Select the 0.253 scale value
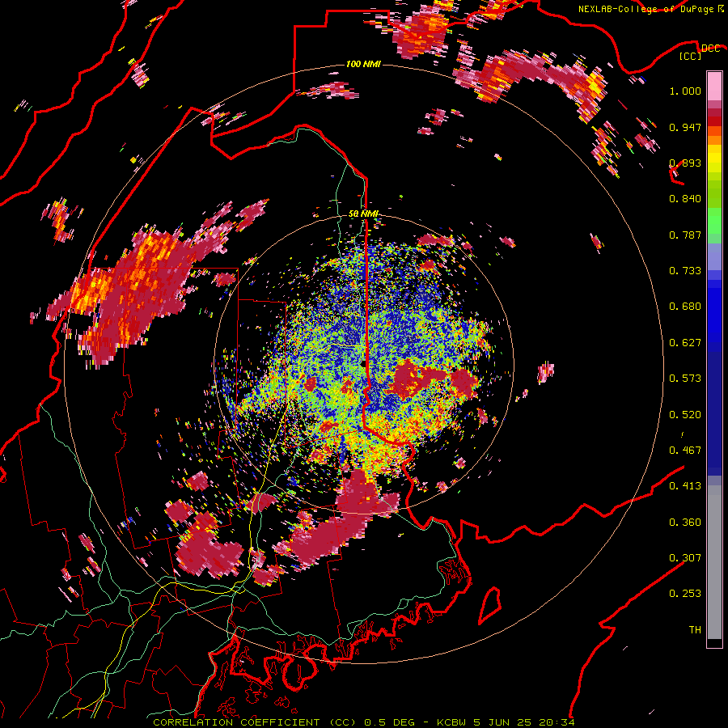 (x=685, y=594)
